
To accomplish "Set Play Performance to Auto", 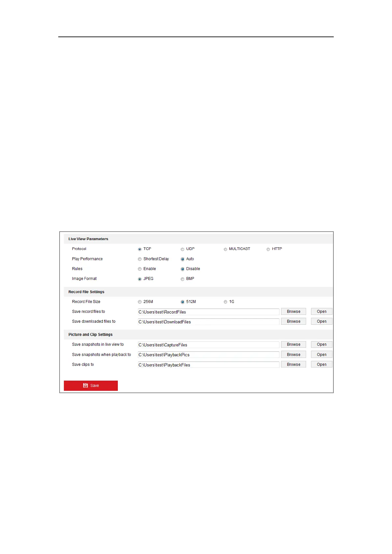I will pos(182,259).
